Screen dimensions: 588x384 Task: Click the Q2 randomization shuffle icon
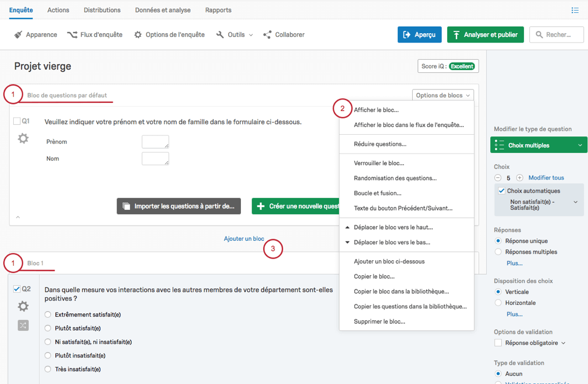click(x=23, y=325)
